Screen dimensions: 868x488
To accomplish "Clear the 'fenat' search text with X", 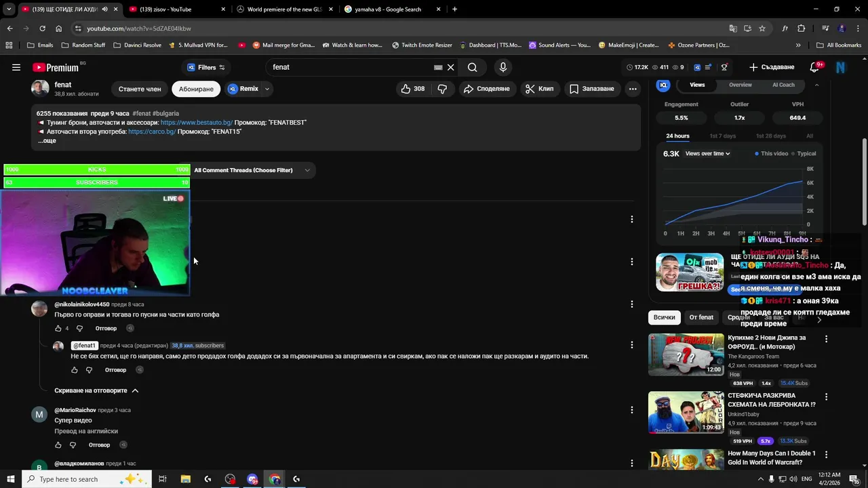I will (450, 67).
